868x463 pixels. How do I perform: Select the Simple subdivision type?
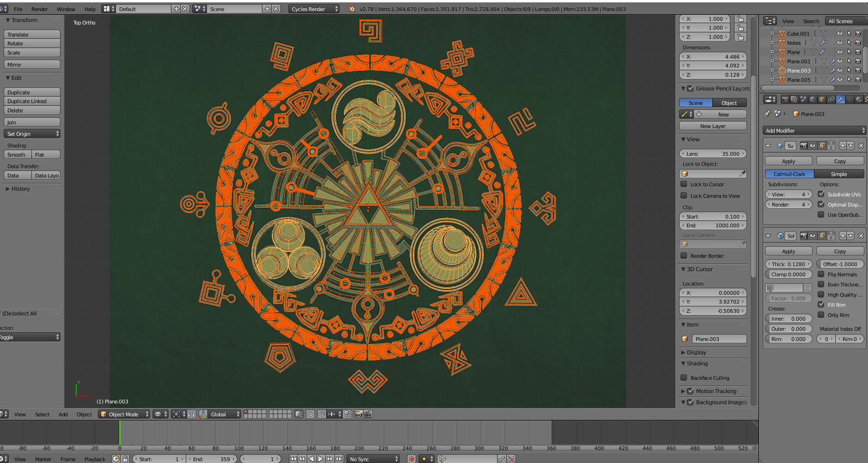(x=839, y=174)
